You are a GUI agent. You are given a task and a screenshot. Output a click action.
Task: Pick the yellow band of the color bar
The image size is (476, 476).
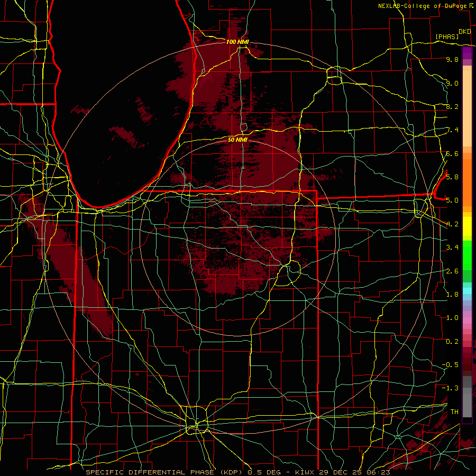click(467, 226)
